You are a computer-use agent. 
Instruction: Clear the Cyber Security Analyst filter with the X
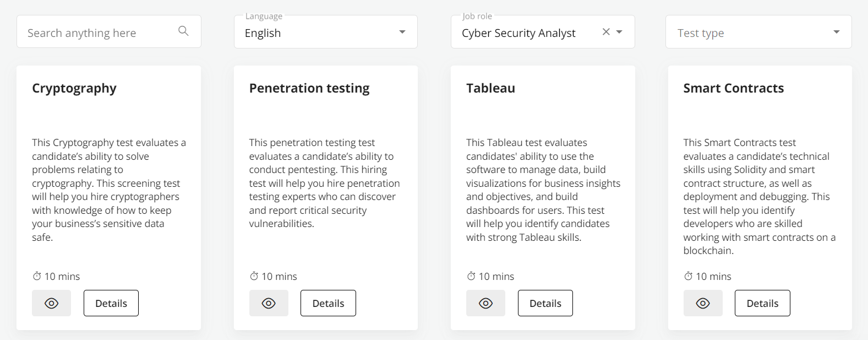click(x=605, y=31)
